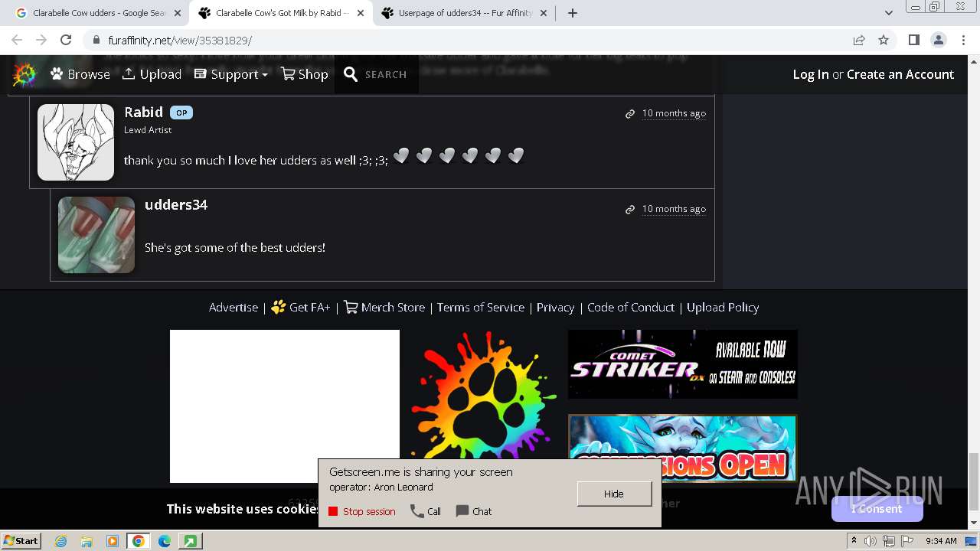Click the permalink icon on Rabid's comment
980x551 pixels.
[x=630, y=113]
